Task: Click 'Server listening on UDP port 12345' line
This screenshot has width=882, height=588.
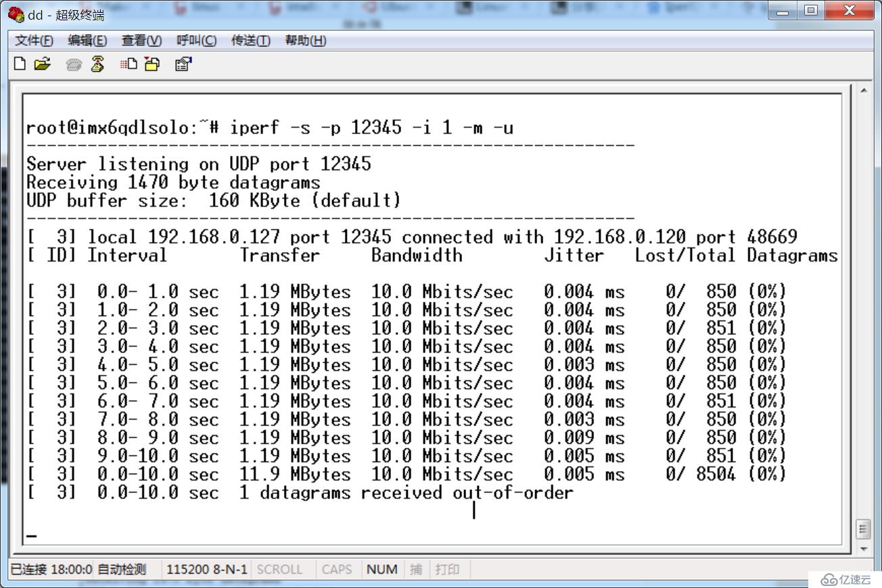Action: 199,164
